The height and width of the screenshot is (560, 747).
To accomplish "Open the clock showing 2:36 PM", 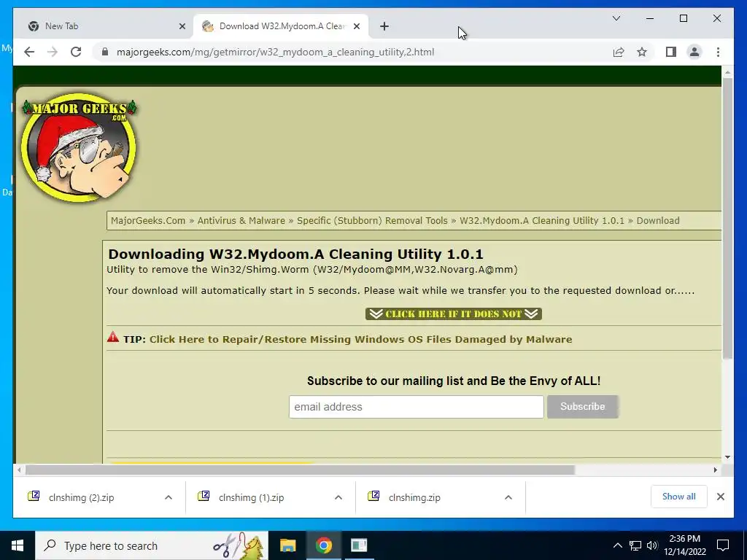I will point(684,545).
